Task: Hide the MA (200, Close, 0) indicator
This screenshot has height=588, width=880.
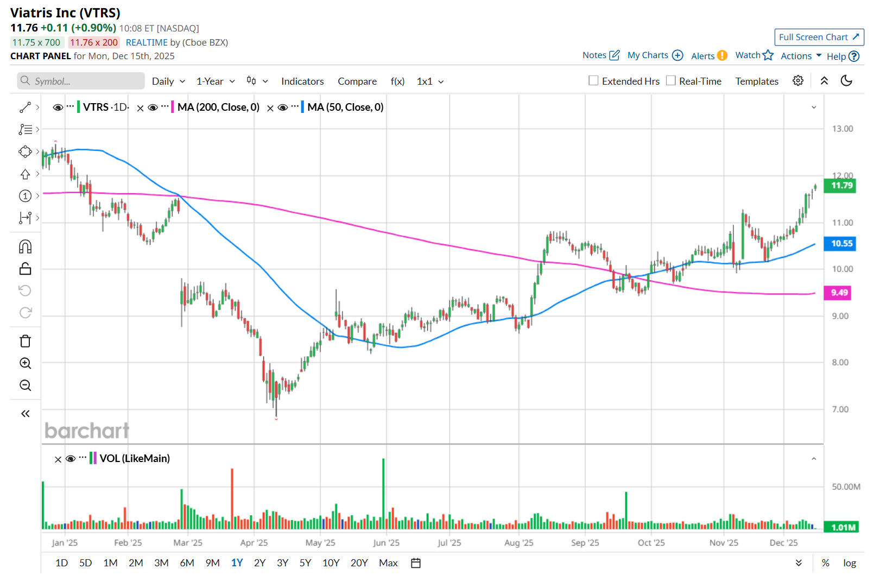Action: tap(153, 108)
